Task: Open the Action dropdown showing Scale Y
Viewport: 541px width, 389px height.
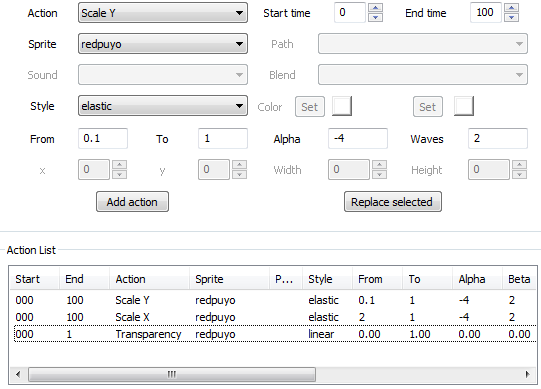Action: [x=163, y=13]
